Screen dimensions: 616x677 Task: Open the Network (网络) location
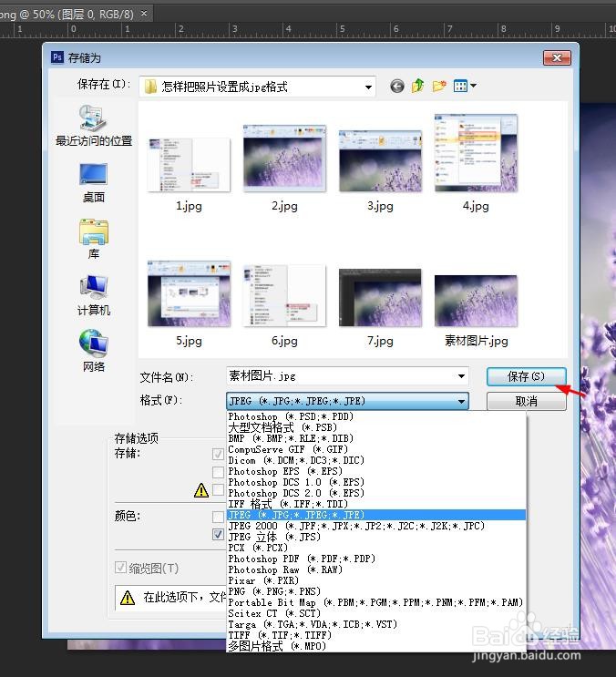[x=94, y=351]
